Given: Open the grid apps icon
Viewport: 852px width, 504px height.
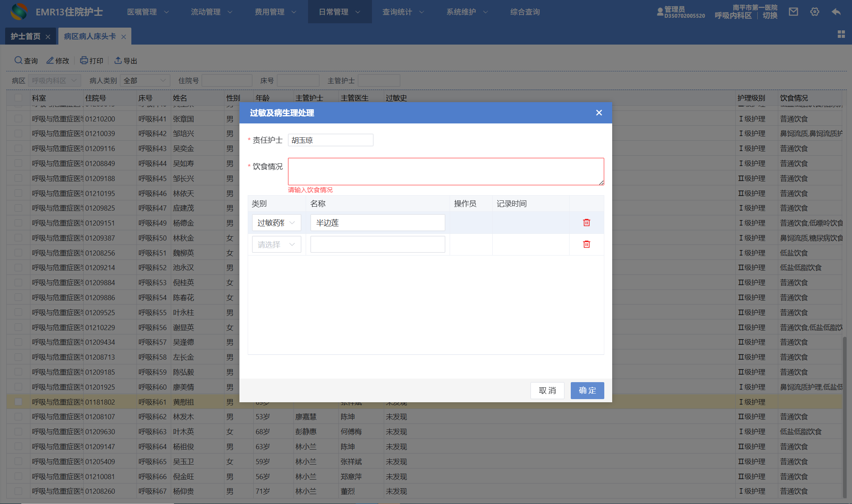Looking at the screenshot, I should pos(841,34).
